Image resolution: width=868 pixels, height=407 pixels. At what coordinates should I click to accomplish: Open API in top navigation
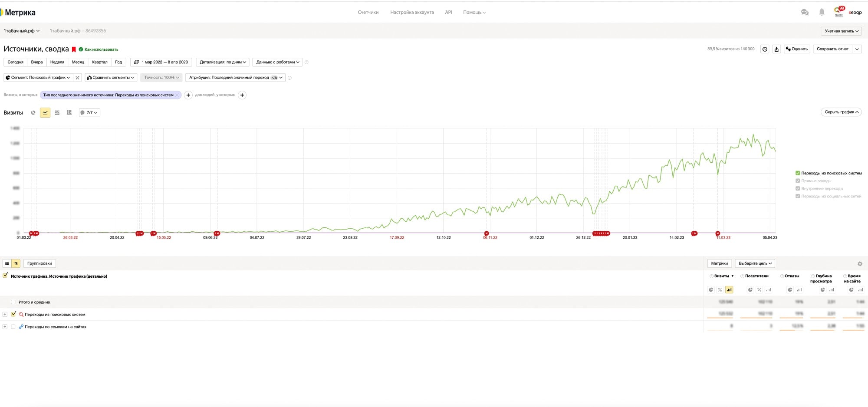coord(448,12)
